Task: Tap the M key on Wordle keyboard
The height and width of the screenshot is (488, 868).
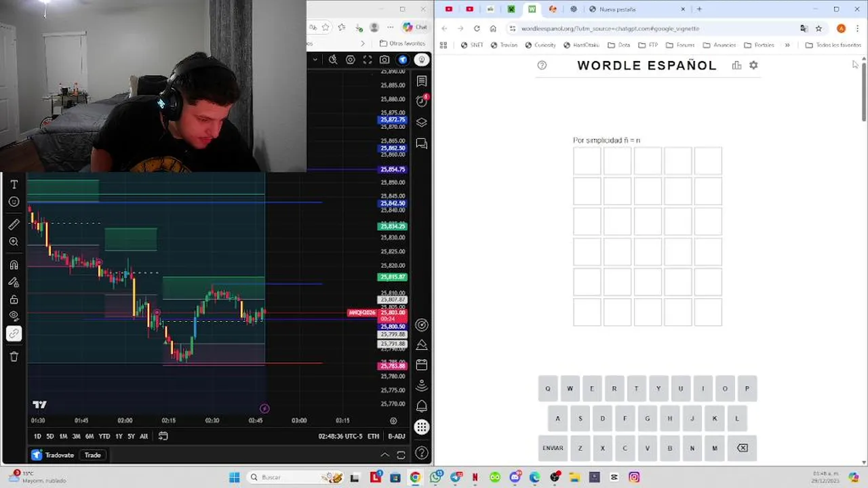Action: point(715,448)
